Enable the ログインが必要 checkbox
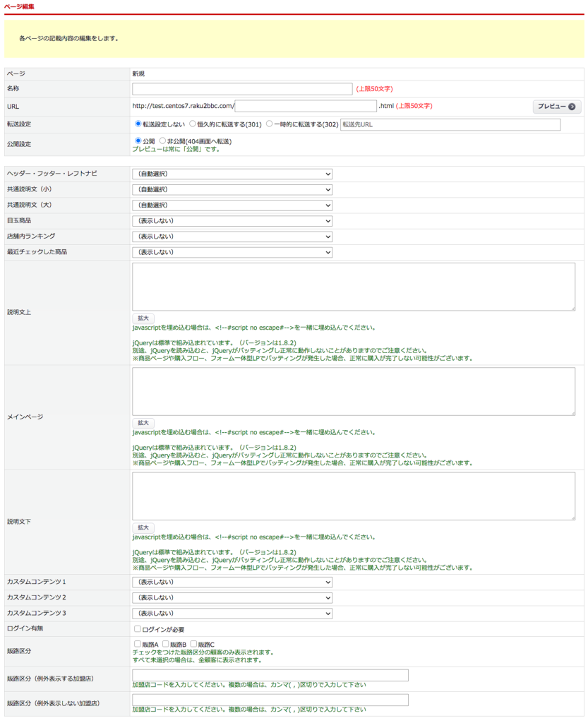Screen dimensions: 588x723 tap(138, 629)
